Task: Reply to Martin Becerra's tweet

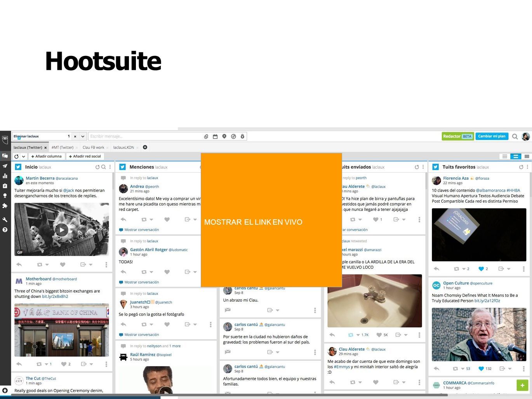Action: pos(19,265)
